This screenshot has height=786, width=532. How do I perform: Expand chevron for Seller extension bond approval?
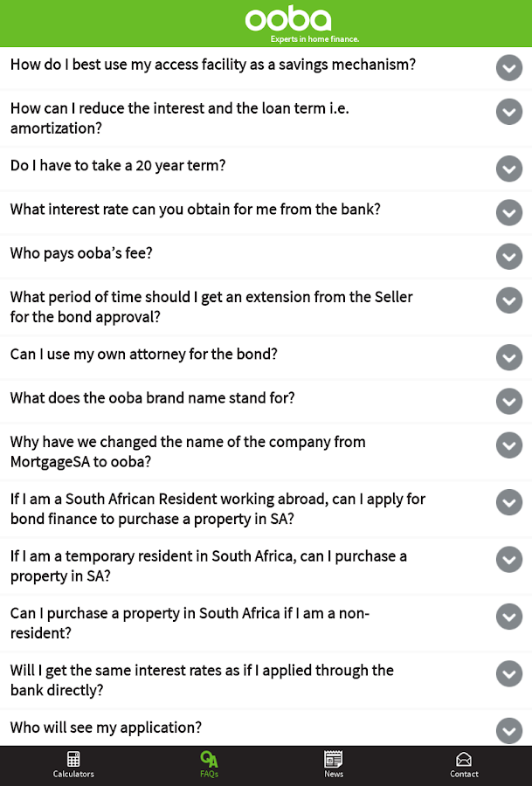click(509, 300)
